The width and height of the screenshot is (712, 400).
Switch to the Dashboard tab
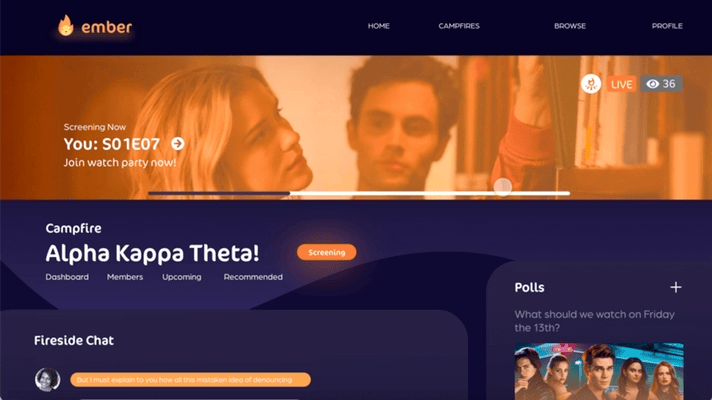[67, 277]
